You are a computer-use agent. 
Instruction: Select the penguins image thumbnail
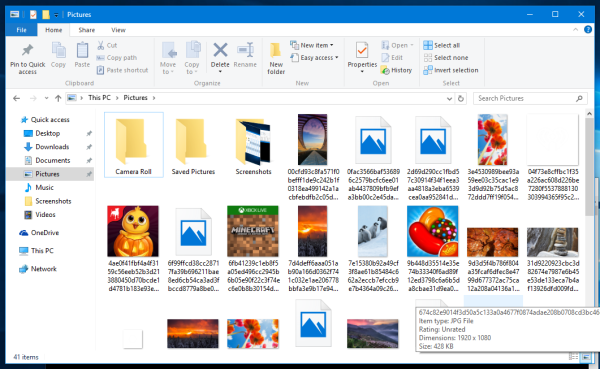(x=373, y=231)
